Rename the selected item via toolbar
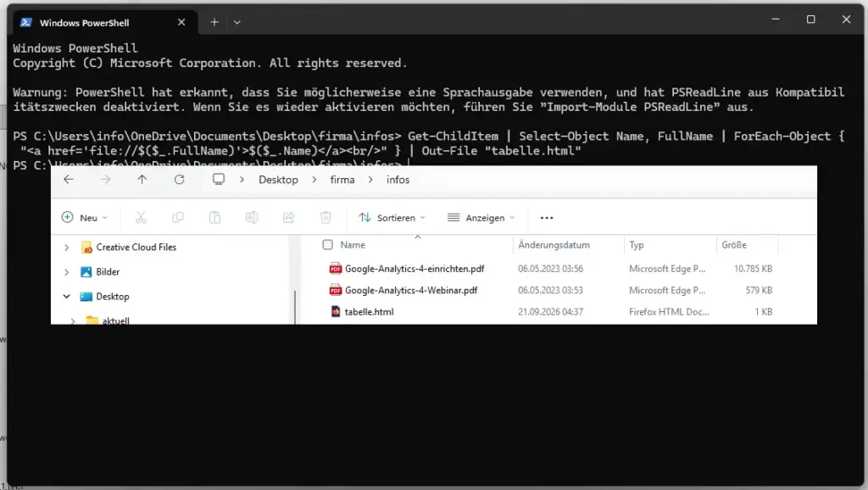The image size is (868, 490). [x=252, y=218]
